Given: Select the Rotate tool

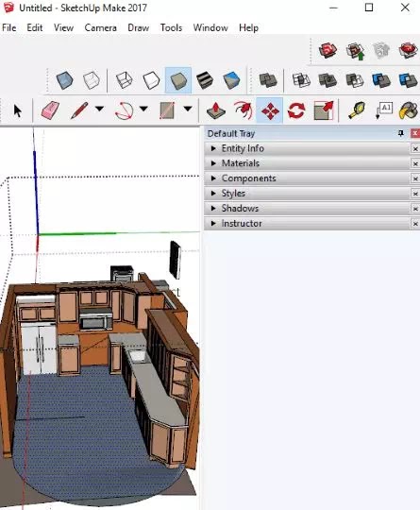Looking at the screenshot, I should [x=296, y=110].
